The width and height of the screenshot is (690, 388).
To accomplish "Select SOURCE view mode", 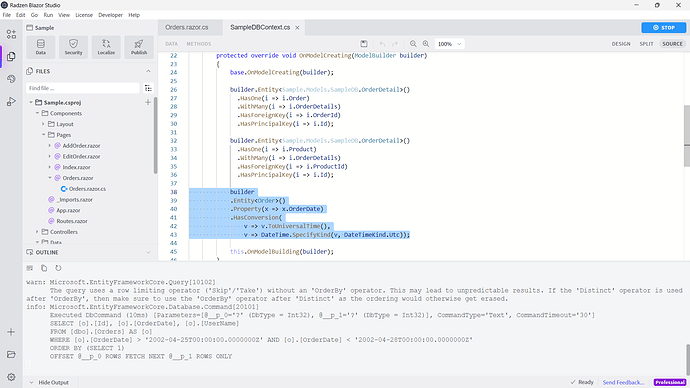I will 672,44.
